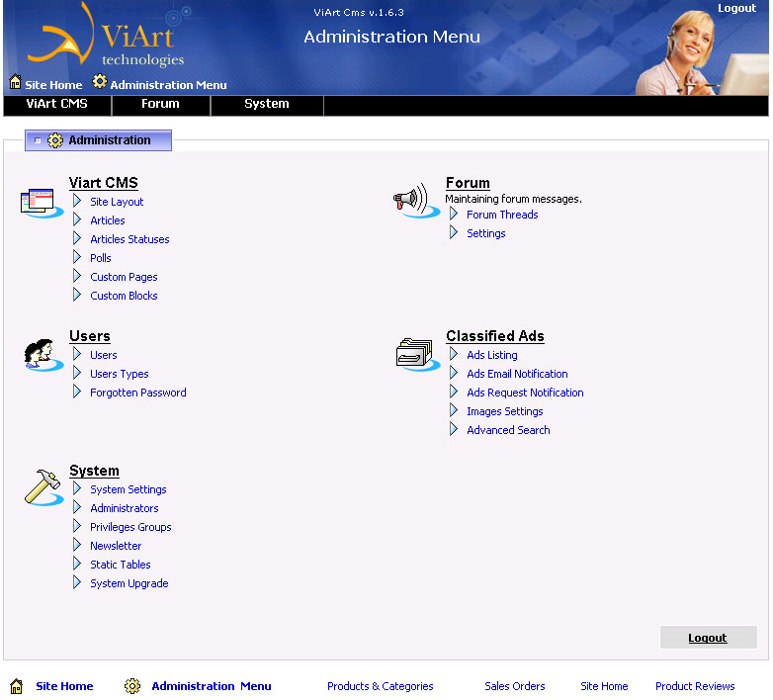
Task: Click the arrow icon beside Site Layout
Action: click(77, 201)
